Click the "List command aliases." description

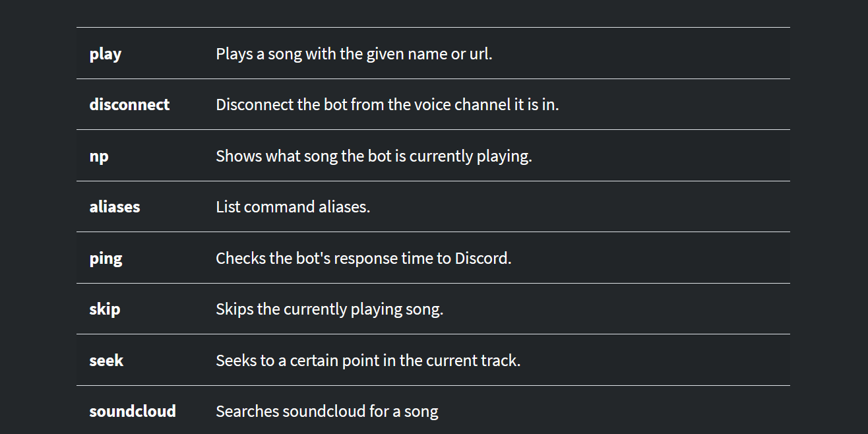click(x=294, y=207)
